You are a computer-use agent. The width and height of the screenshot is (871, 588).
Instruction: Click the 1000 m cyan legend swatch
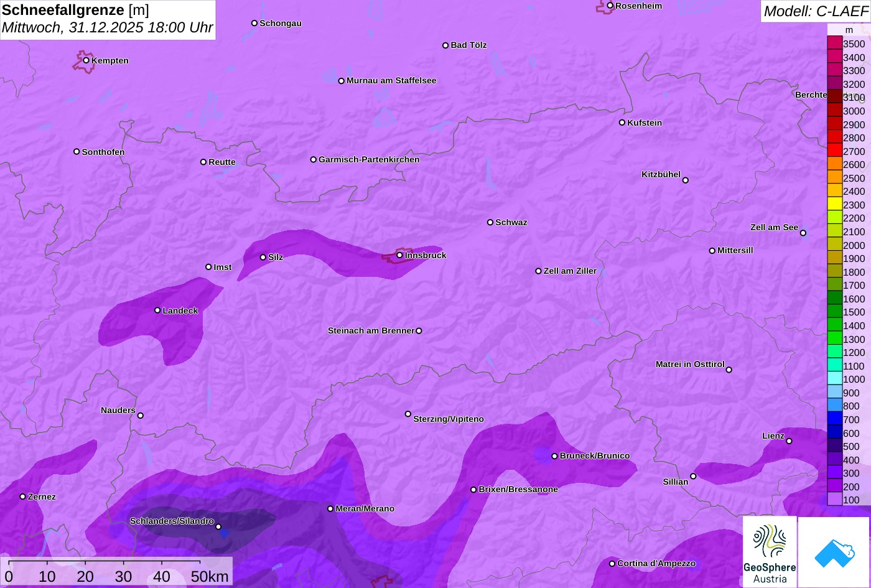[835, 378]
